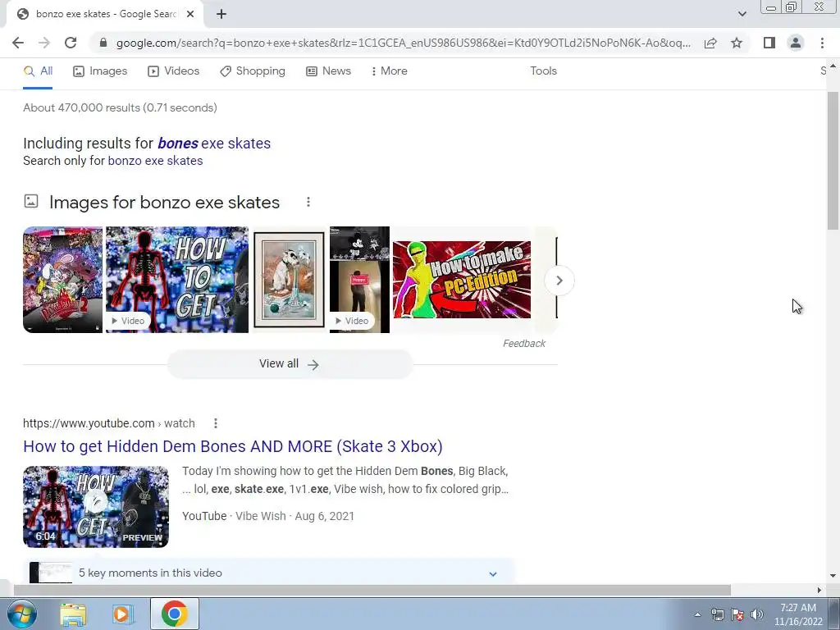Share this page using the share icon

click(x=710, y=43)
